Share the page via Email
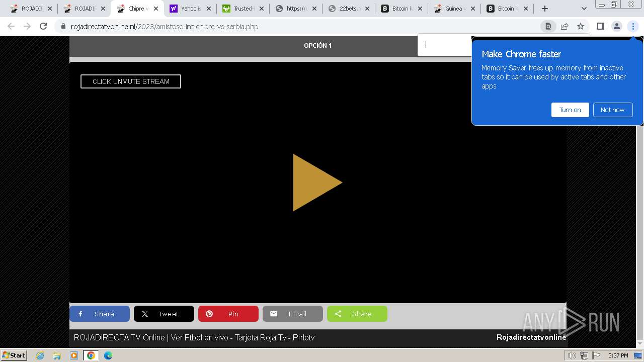Image resolution: width=644 pixels, height=362 pixels. (x=293, y=314)
